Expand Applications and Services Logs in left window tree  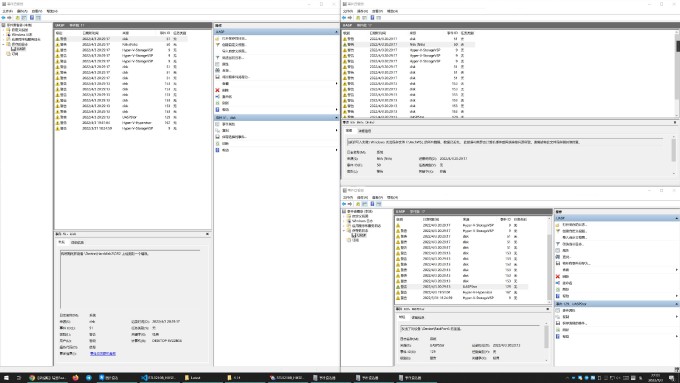tap(3, 39)
